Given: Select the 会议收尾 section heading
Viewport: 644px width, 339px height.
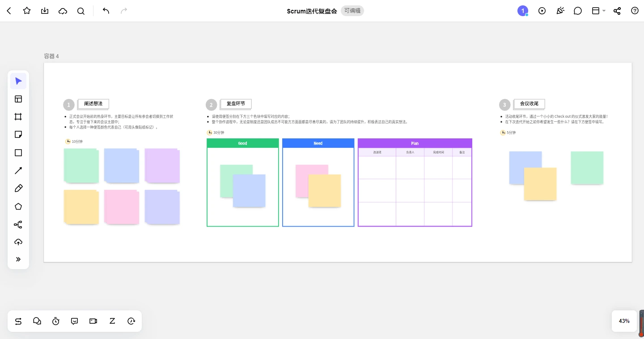Looking at the screenshot, I should pos(529,104).
